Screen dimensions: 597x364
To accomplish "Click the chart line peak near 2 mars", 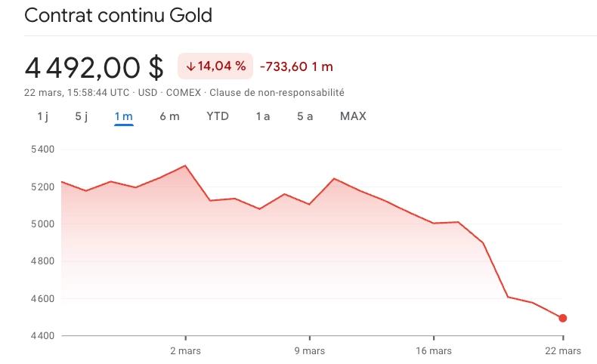I will point(185,165).
